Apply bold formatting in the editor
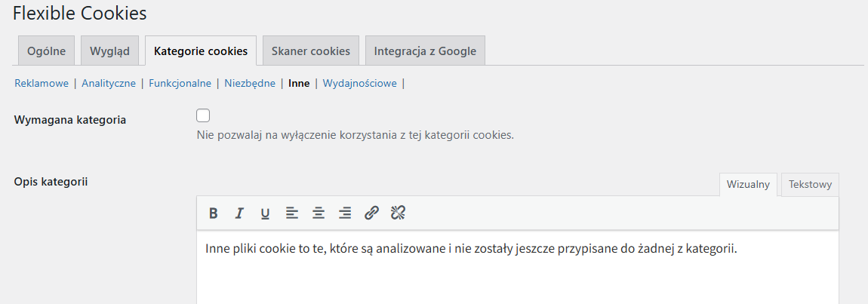 click(213, 213)
